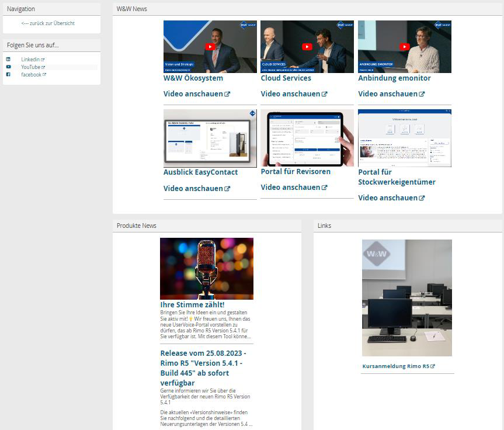Image resolution: width=504 pixels, height=430 pixels.
Task: Play the Cloud Services video thumbnail
Action: 307,47
